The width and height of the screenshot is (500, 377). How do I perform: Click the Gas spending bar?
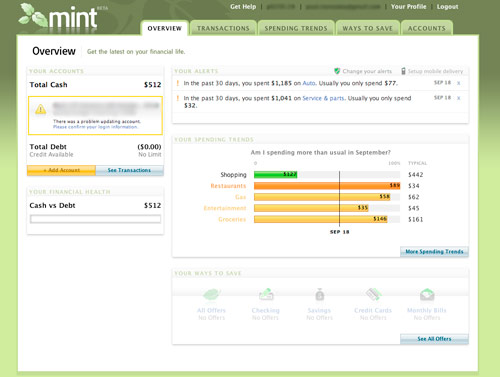click(322, 197)
